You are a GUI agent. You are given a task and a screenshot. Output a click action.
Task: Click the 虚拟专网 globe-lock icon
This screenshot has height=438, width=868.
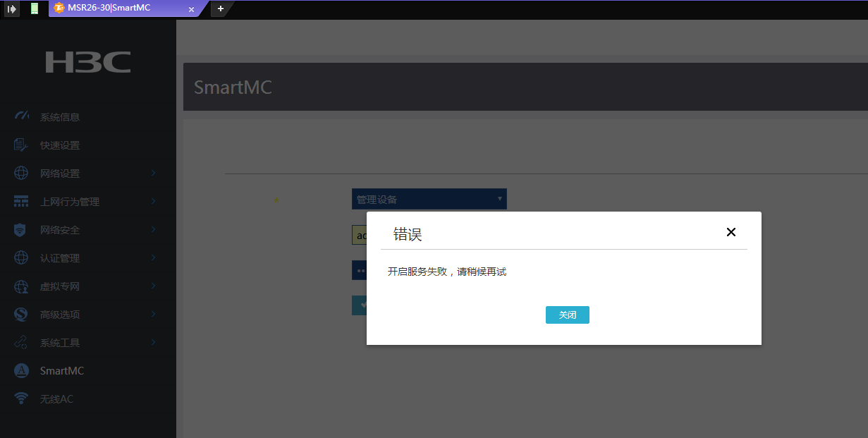click(x=21, y=286)
